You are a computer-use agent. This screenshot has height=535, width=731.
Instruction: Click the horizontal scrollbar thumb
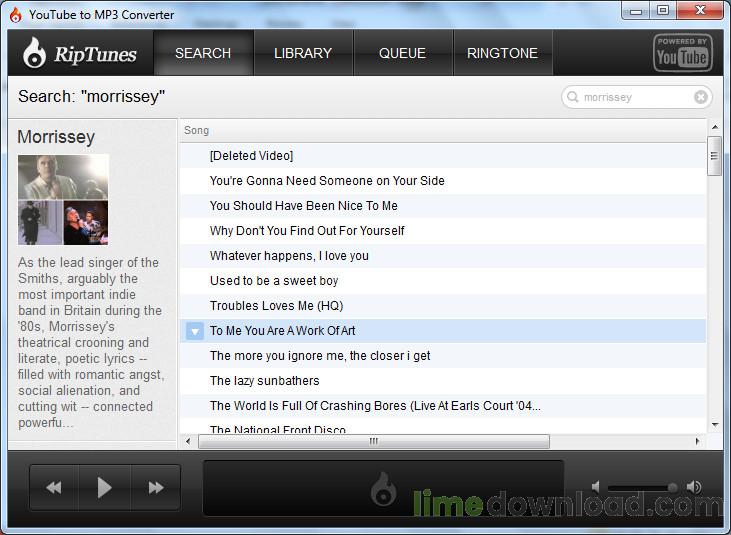(374, 441)
